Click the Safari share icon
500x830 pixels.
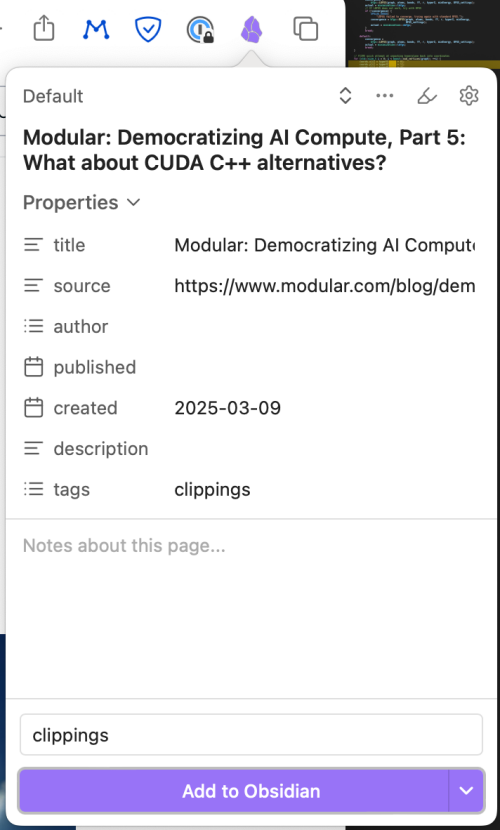[x=44, y=28]
